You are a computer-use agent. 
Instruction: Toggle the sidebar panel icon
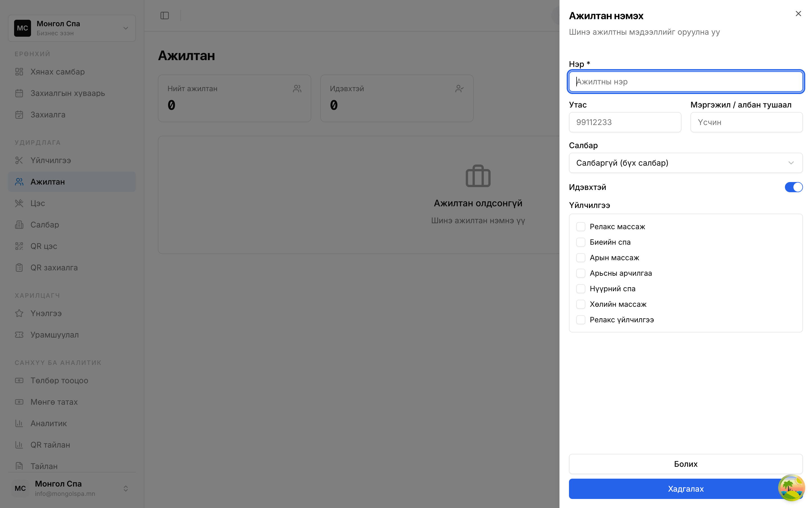click(x=164, y=16)
